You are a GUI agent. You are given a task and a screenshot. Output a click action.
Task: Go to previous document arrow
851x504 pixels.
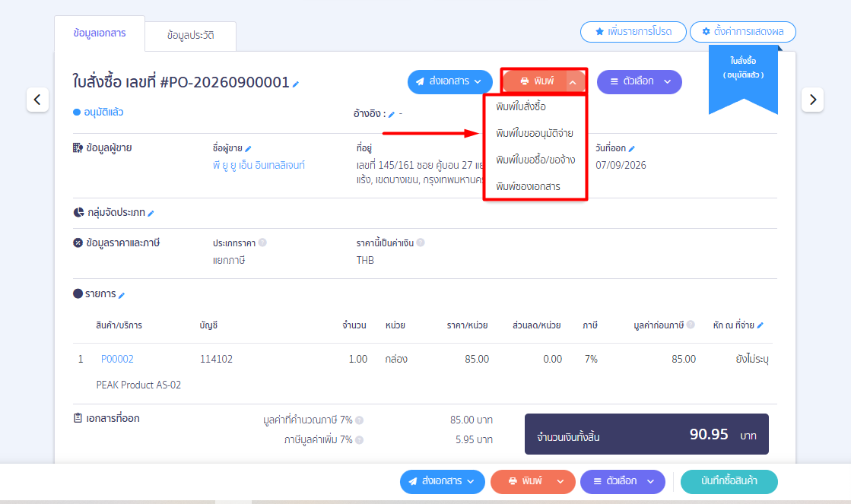click(37, 100)
